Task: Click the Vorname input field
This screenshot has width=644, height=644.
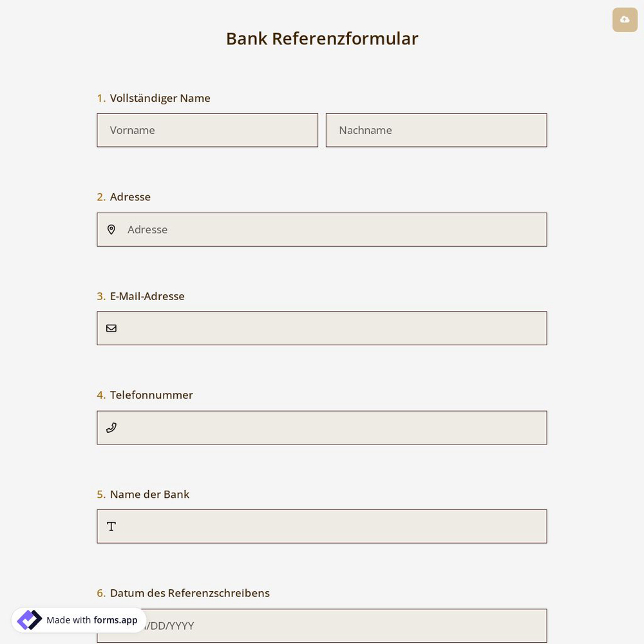Action: coord(207,130)
